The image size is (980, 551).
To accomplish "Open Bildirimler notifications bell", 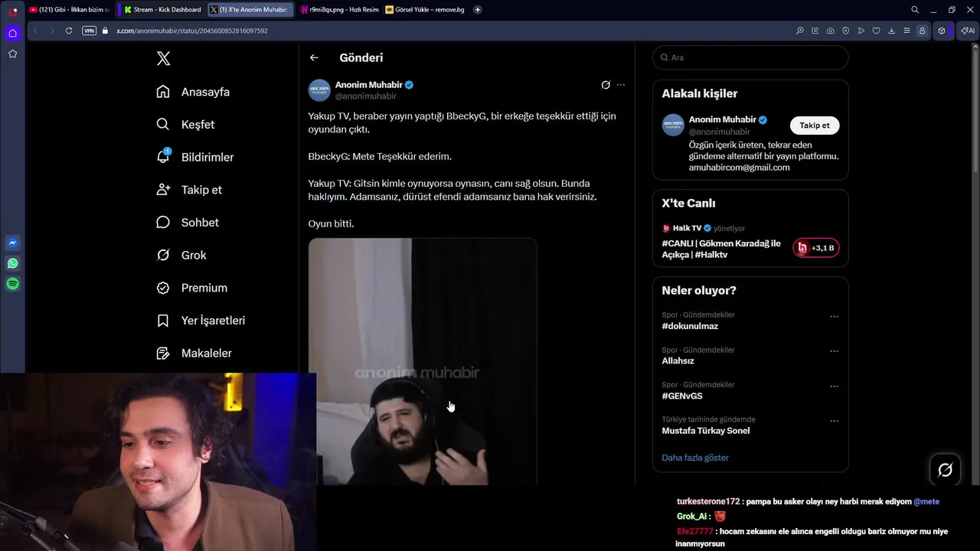I will 194,157.
